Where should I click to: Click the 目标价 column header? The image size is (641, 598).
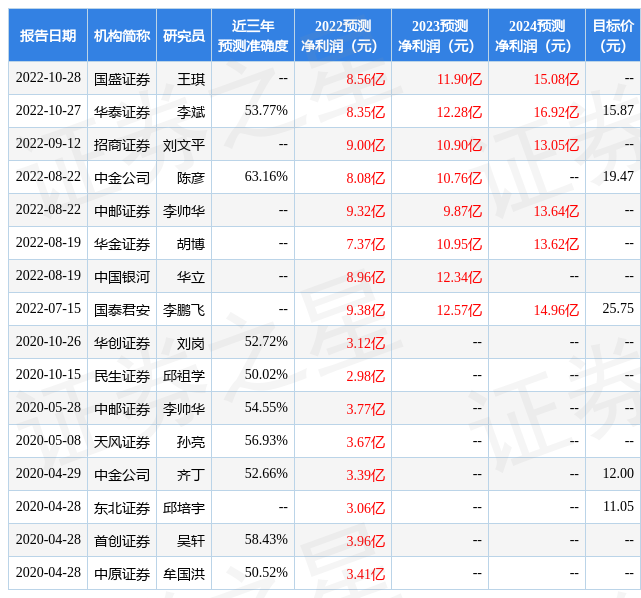pos(613,36)
